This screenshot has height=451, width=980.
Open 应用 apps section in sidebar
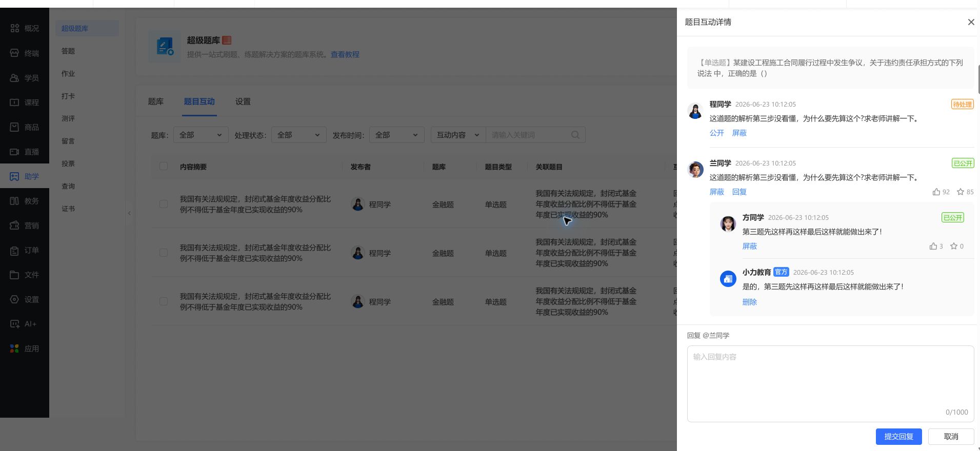point(25,348)
